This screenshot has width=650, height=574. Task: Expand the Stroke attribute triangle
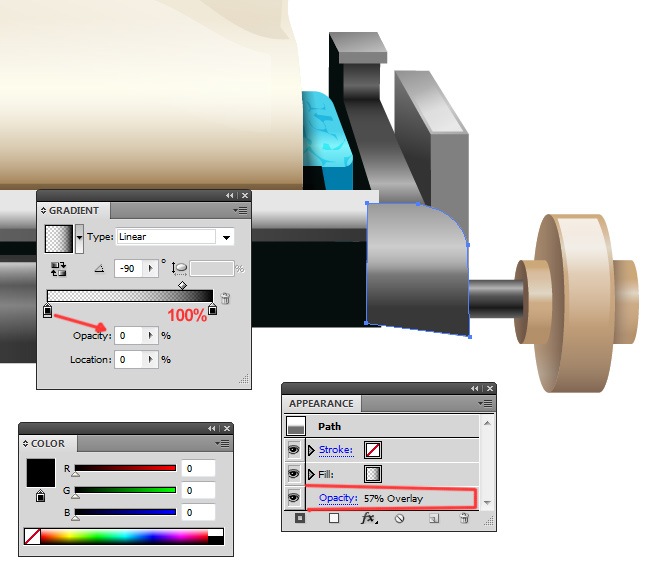click(312, 450)
